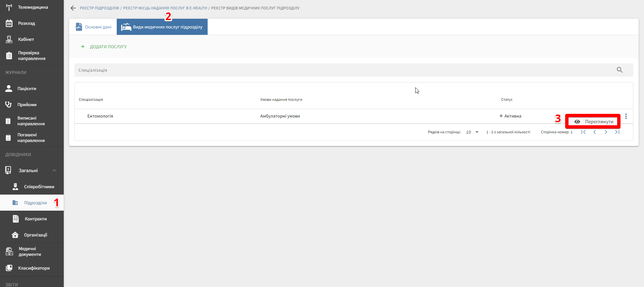Open Контракти in the sidebar
The width and height of the screenshot is (644, 287).
click(x=35, y=219)
